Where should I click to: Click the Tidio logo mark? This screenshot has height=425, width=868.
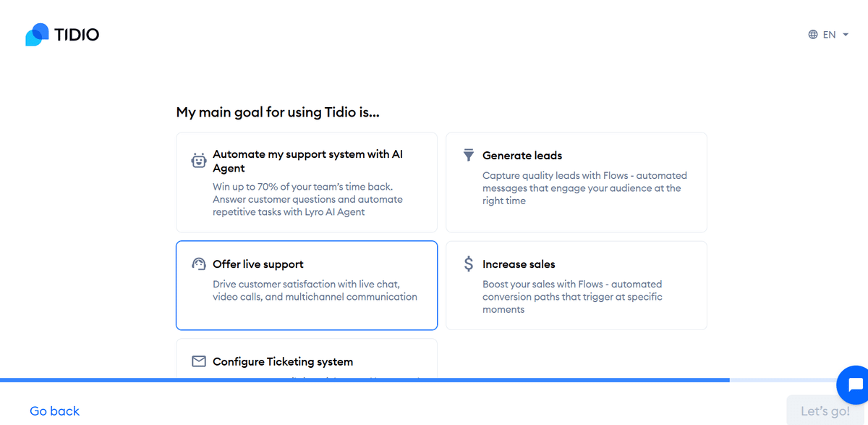[x=35, y=34]
